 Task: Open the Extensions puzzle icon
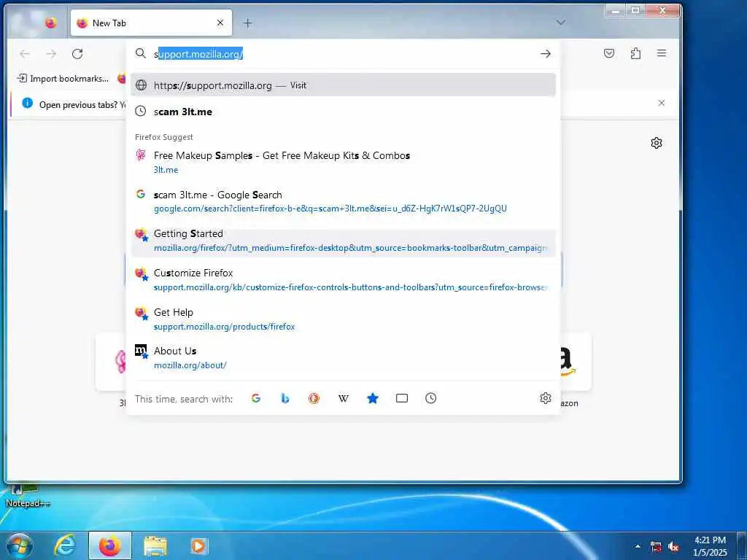(x=635, y=53)
